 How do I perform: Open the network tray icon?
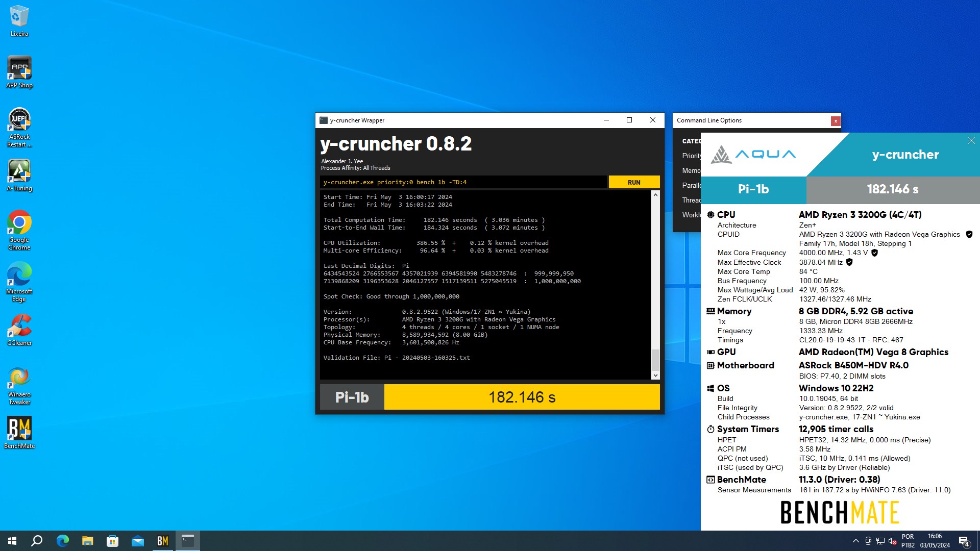tap(880, 541)
